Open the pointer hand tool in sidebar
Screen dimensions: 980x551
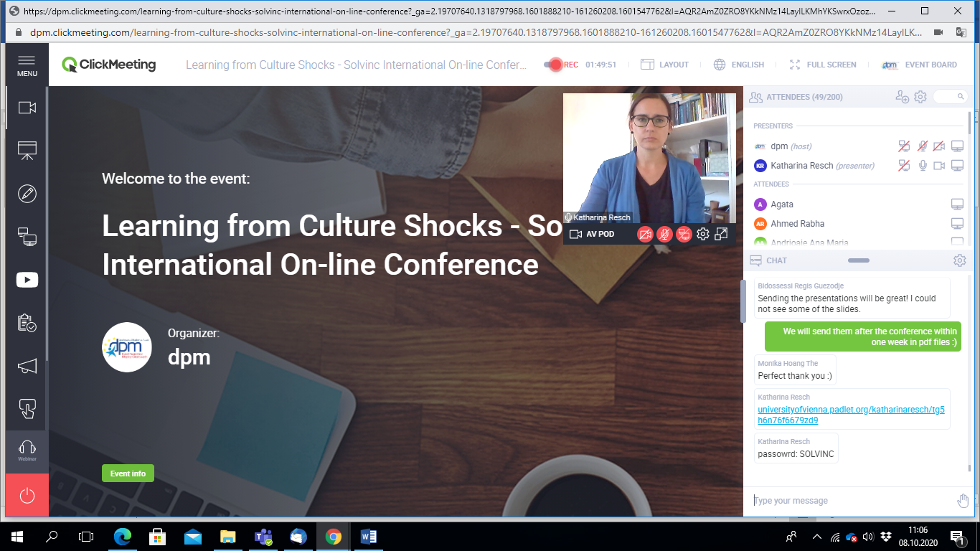click(x=27, y=409)
